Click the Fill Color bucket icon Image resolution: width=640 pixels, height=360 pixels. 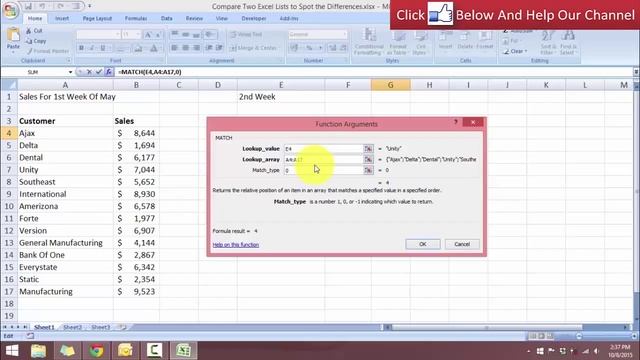click(x=138, y=48)
